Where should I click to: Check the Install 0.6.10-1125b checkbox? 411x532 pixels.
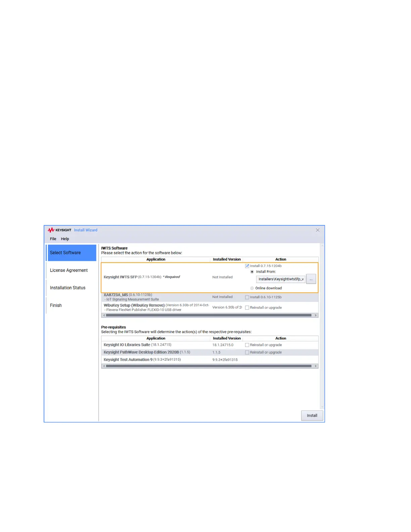coord(247,297)
